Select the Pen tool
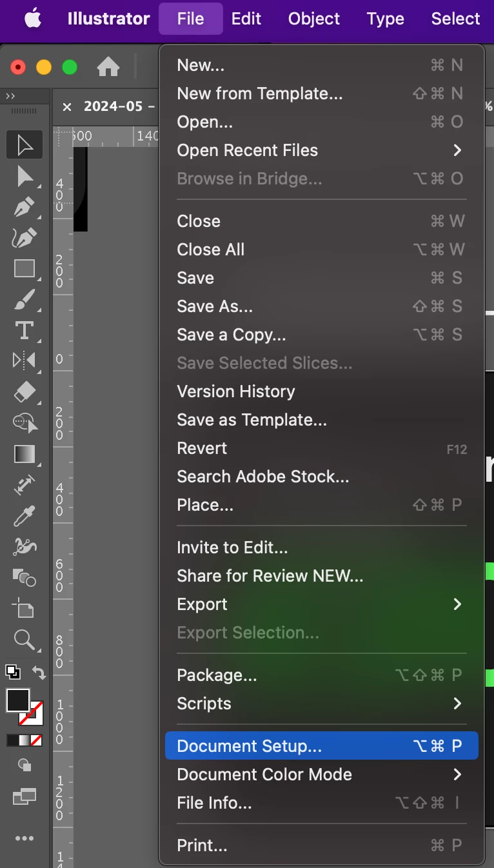Image resolution: width=494 pixels, height=868 pixels. [25, 207]
